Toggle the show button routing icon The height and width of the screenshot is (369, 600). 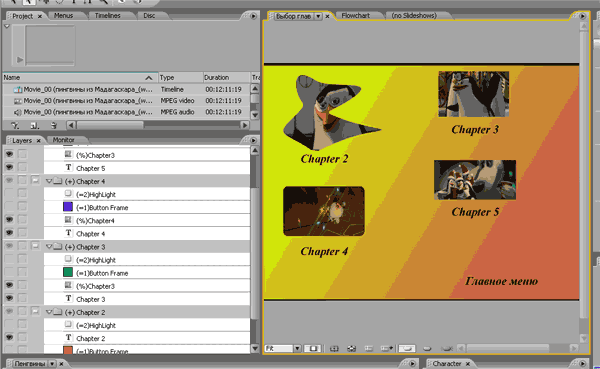pos(351,348)
